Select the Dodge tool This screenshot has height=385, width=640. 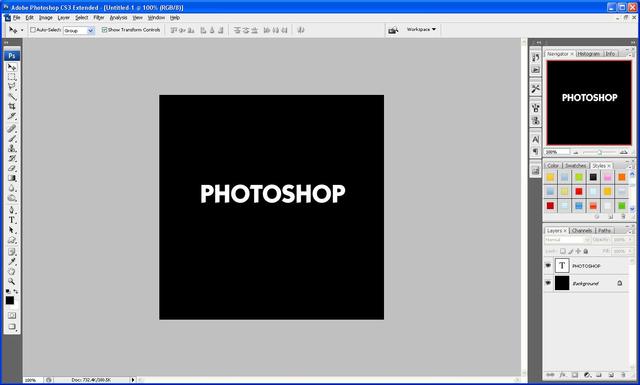12,198
